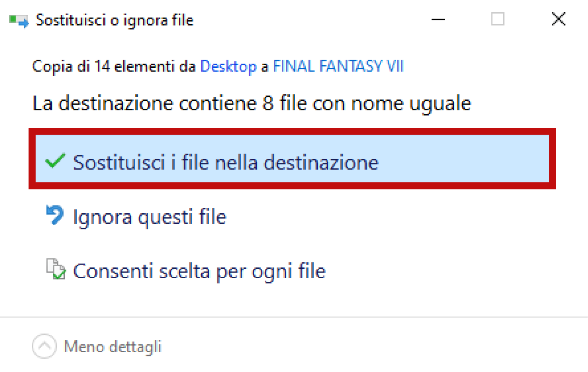Click the green checkmark replace icon
588x372 pixels.
(x=55, y=161)
